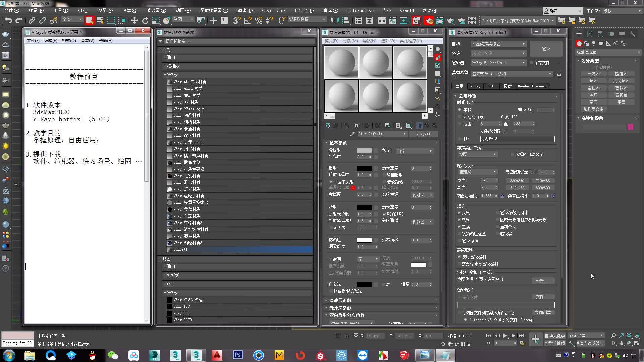The width and height of the screenshot is (644, 362).
Task: Click the axis input field showing 1,3,5-12
Action: pyautogui.click(x=517, y=139)
